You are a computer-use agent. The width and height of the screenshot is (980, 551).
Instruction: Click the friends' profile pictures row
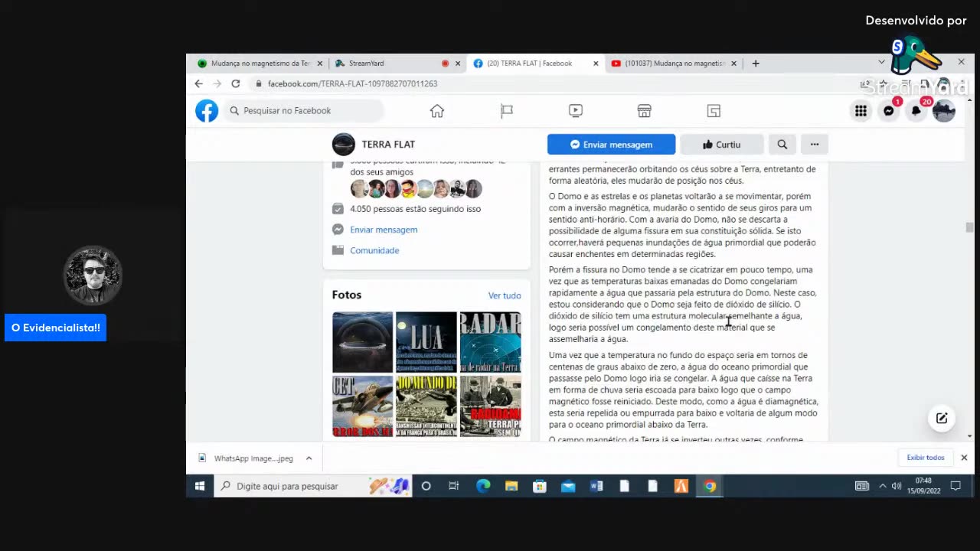pos(416,188)
